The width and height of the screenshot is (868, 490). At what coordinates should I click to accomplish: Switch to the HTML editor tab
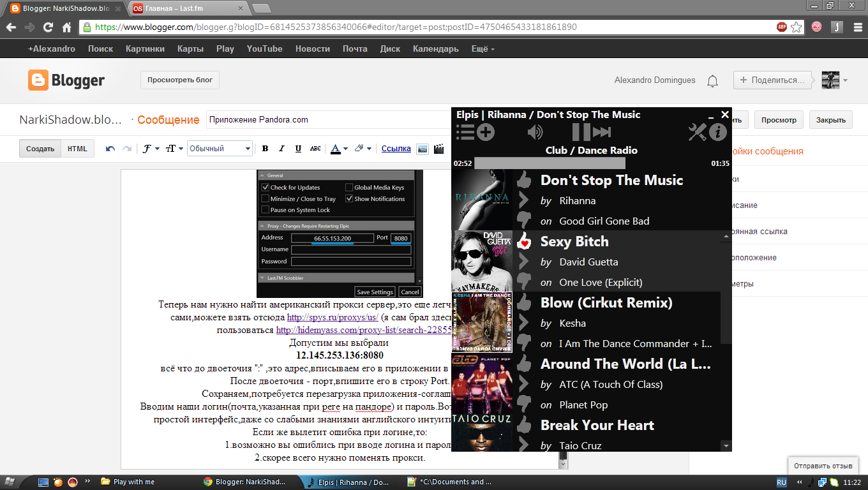(77, 149)
